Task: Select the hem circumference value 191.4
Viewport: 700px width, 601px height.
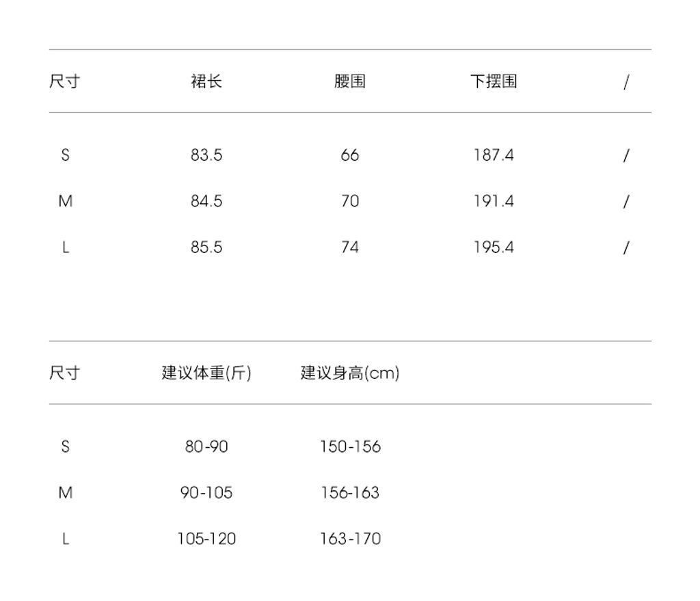Action: (494, 201)
